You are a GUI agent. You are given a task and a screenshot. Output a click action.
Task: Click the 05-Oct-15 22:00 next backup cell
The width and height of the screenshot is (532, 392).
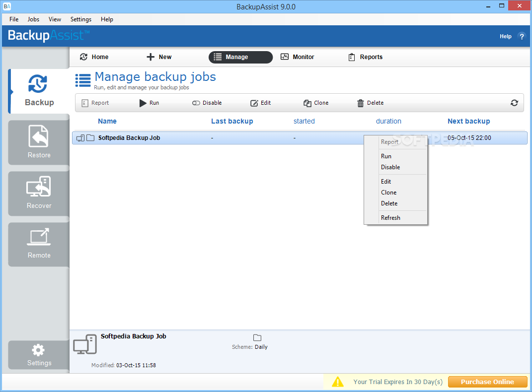tap(469, 138)
